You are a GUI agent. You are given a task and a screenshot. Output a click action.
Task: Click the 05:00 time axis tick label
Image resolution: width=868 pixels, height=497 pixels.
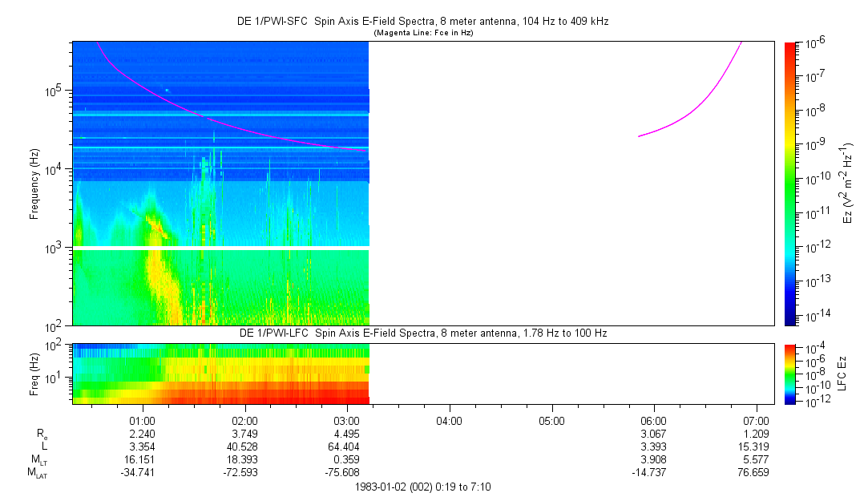point(551,421)
